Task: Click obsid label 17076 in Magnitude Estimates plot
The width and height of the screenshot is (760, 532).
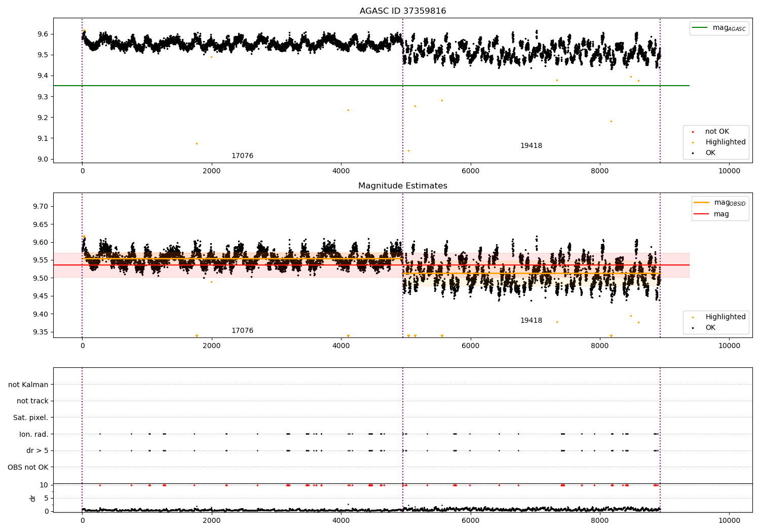Action: (x=242, y=331)
